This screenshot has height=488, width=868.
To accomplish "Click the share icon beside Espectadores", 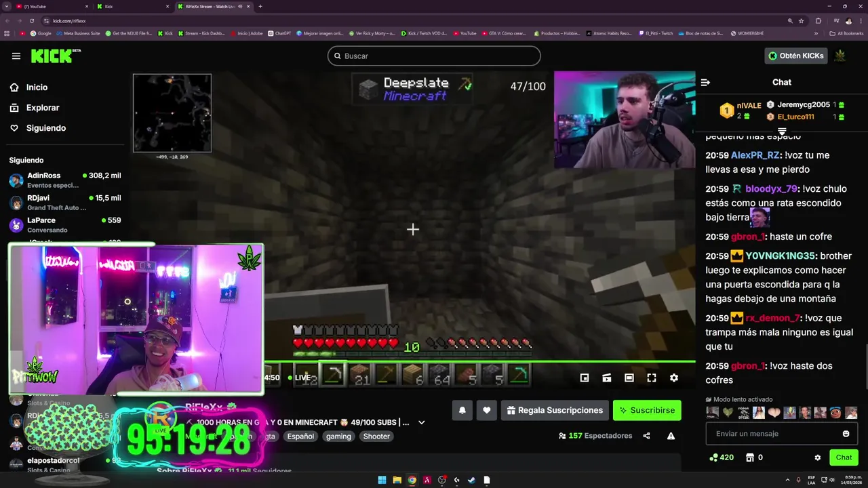I will pos(646,436).
